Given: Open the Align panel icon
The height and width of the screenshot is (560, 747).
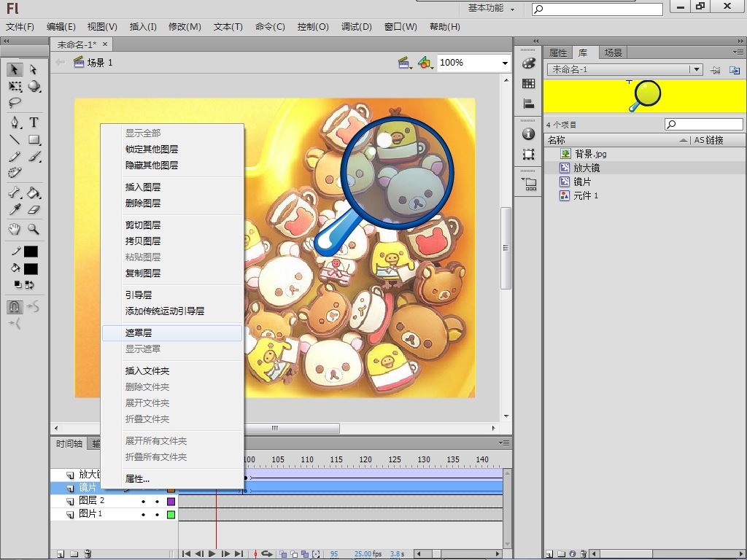Looking at the screenshot, I should 528,104.
